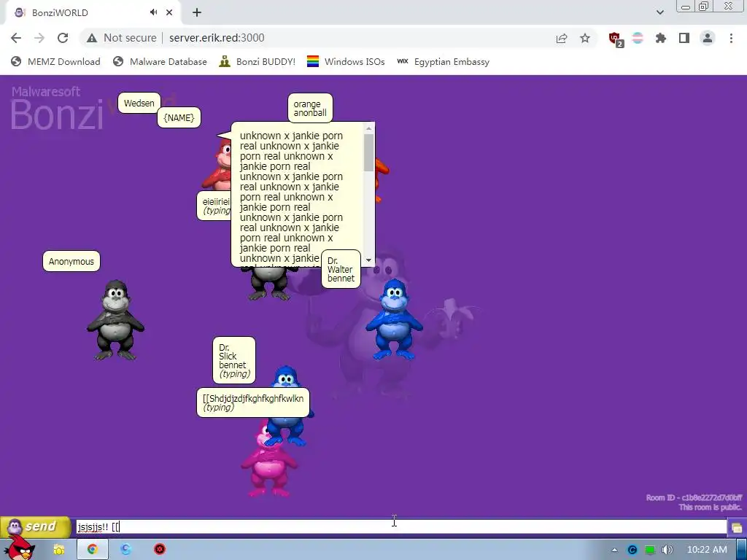This screenshot has width=747, height=560.
Task: Click the browser back arrow
Action: (x=16, y=38)
